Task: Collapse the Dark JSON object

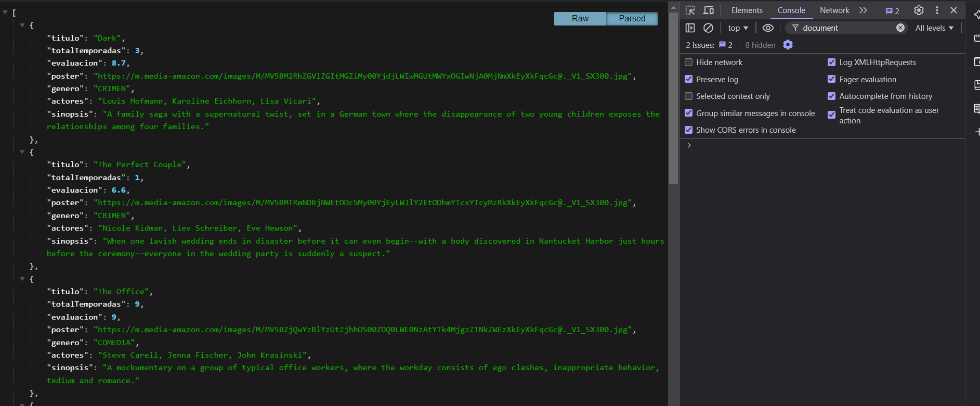Action: [22, 25]
